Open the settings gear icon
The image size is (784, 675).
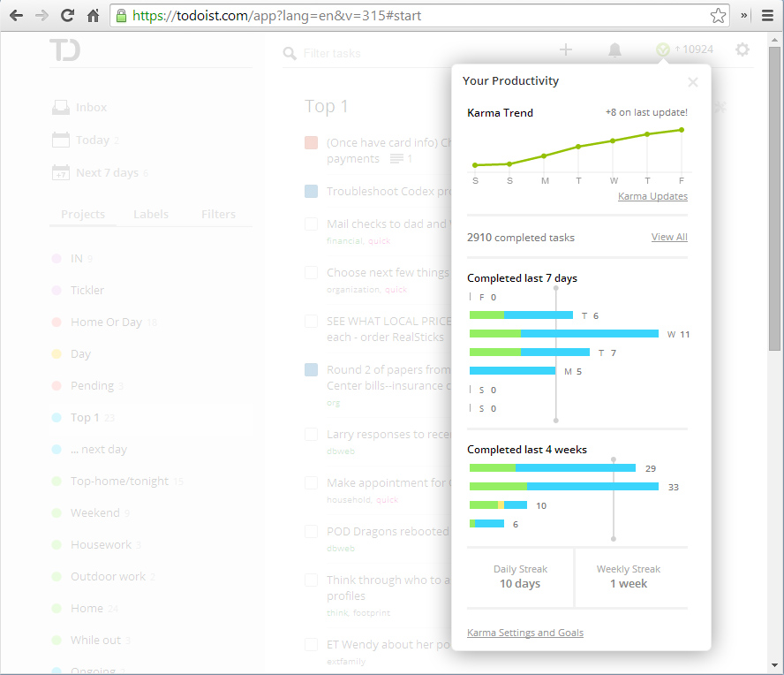[743, 49]
